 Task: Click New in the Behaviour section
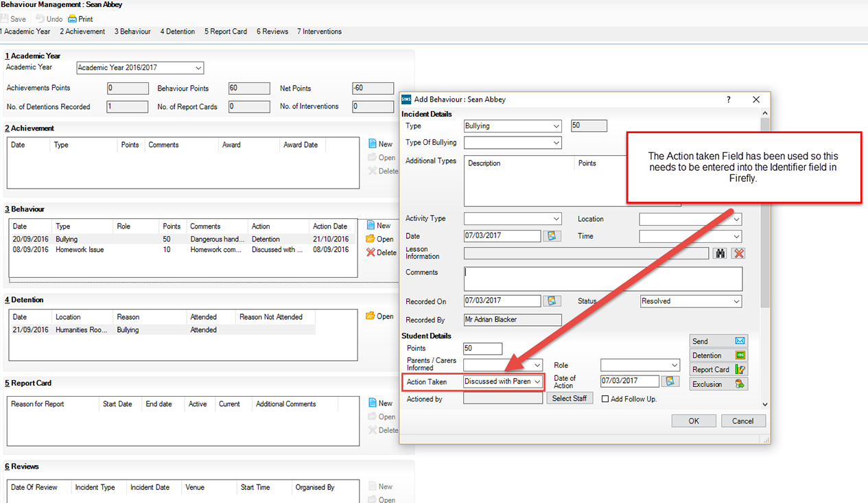coord(378,225)
